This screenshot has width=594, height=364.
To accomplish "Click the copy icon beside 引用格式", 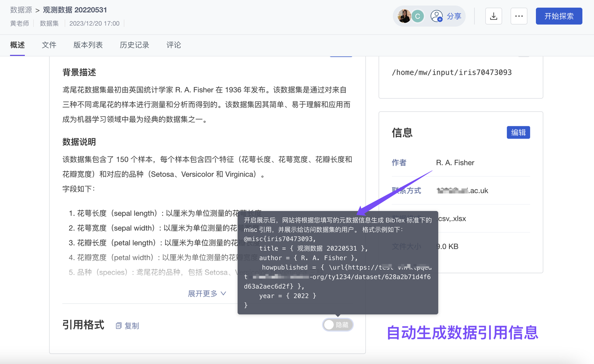I will coord(119,326).
